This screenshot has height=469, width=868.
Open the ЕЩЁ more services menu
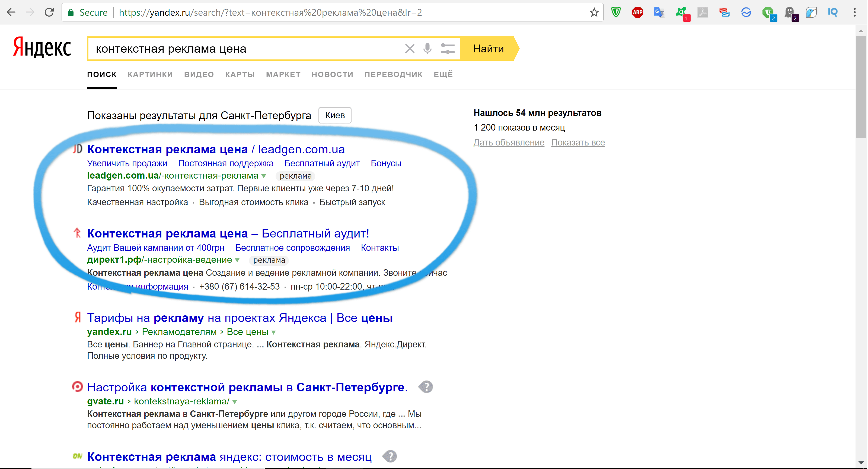coord(443,75)
